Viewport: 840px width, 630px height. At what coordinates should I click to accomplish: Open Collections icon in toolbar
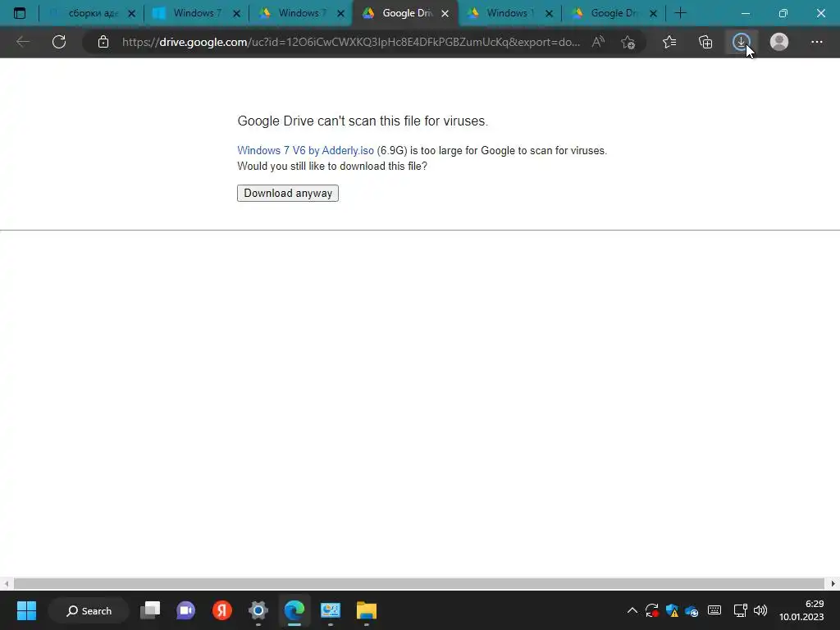pos(705,42)
